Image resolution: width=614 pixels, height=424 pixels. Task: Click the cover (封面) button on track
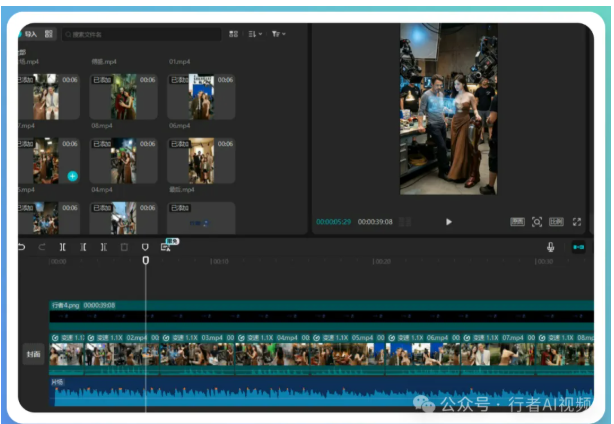point(33,355)
